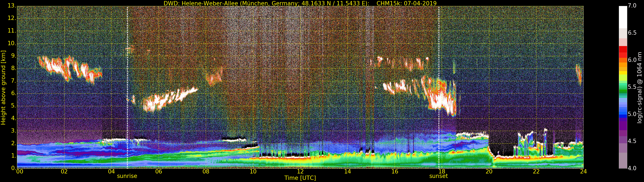Click the '06' tick label on the time axis
Image resolution: width=644 pixels, height=182 pixels.
point(159,172)
